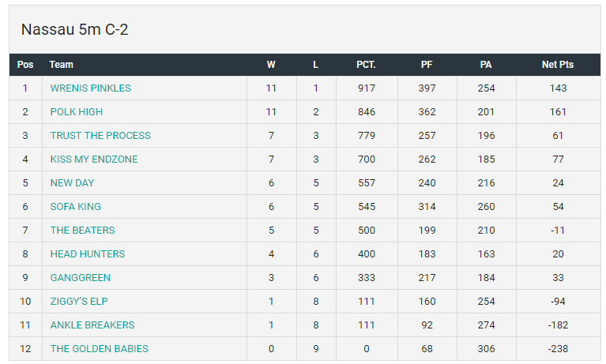
Task: Click the PA column header
Action: click(x=486, y=65)
